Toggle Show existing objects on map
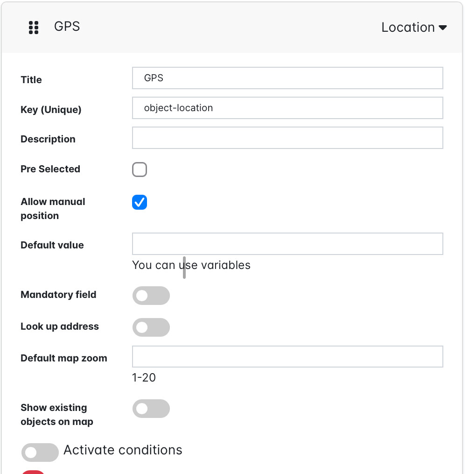 click(151, 409)
